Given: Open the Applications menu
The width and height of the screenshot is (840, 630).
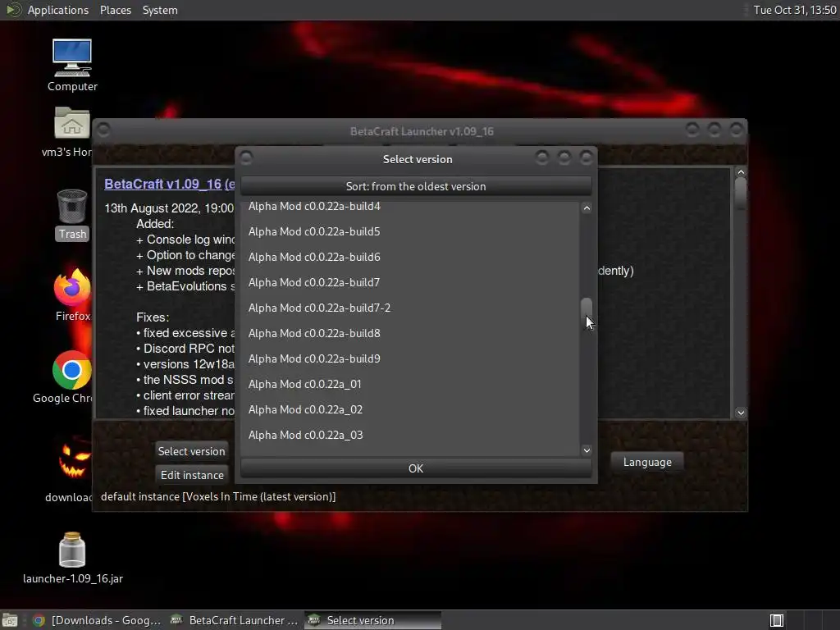Looking at the screenshot, I should (58, 10).
